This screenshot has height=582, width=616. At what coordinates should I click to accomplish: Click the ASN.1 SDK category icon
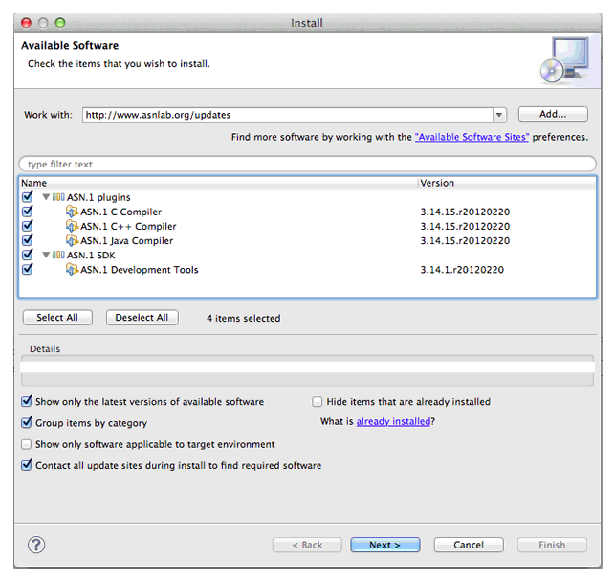click(x=59, y=255)
